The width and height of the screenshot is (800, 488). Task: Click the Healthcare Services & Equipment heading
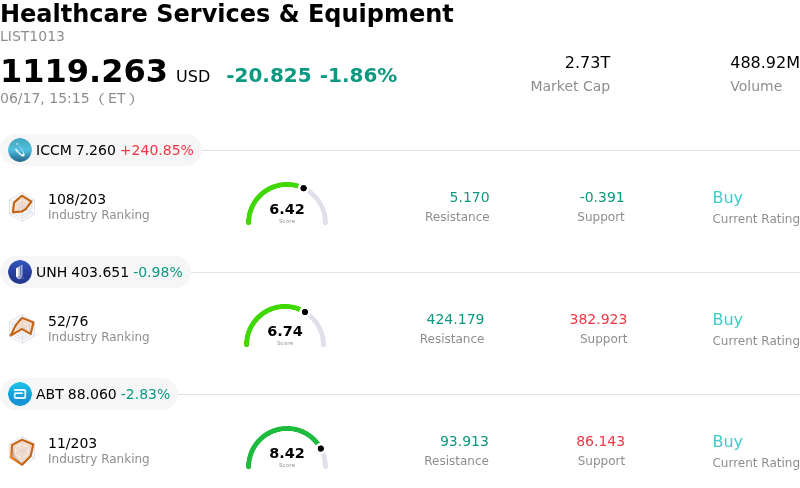[x=227, y=13]
